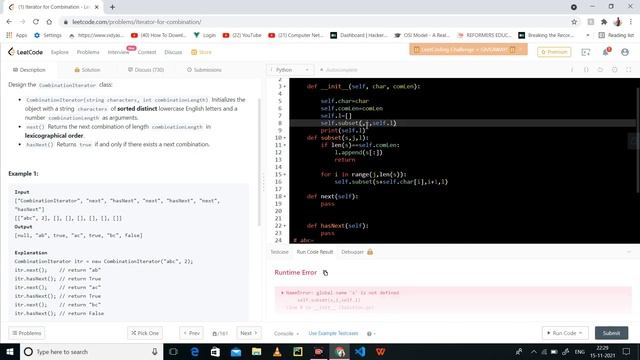Open File Explorer from taskbar

click(x=256, y=351)
